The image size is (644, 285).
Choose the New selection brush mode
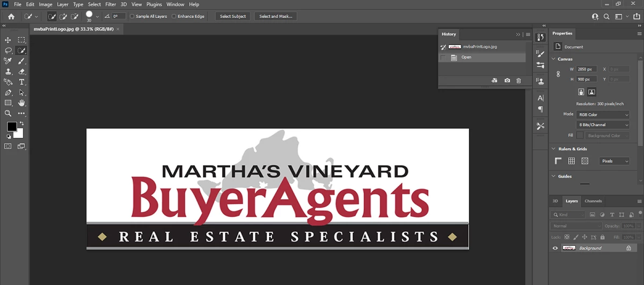point(52,16)
